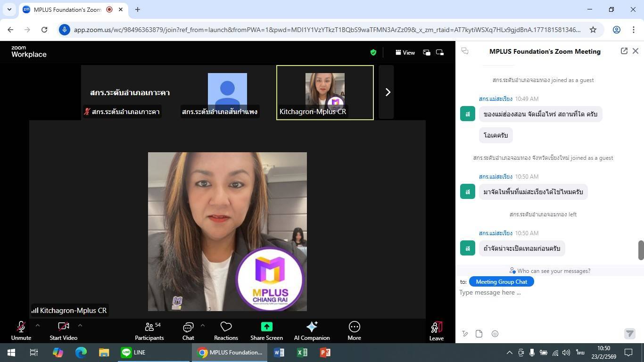Expand audio options arrow next to Unmute
This screenshot has height=362, width=644.
pos(38,325)
